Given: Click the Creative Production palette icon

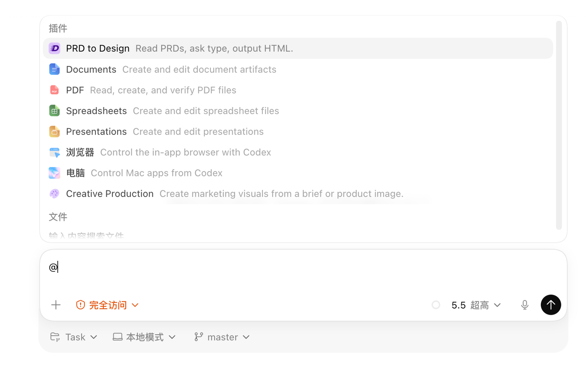Looking at the screenshot, I should tap(55, 194).
